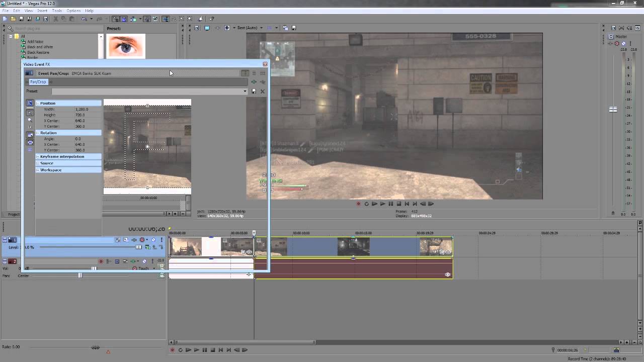Open the Preset dropdown arrow
This screenshot has width=644, height=362.
245,91
